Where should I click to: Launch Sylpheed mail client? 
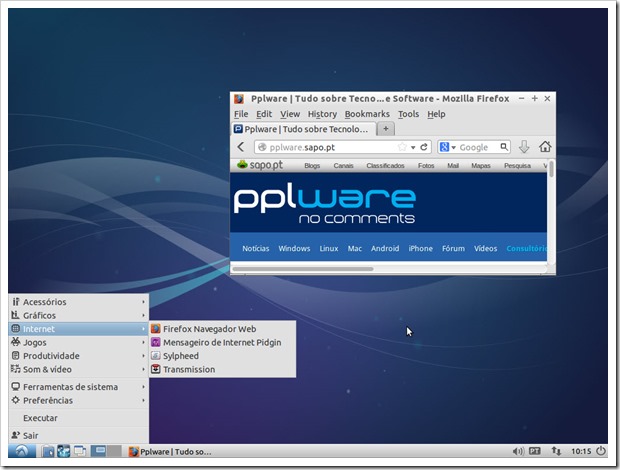click(222, 356)
